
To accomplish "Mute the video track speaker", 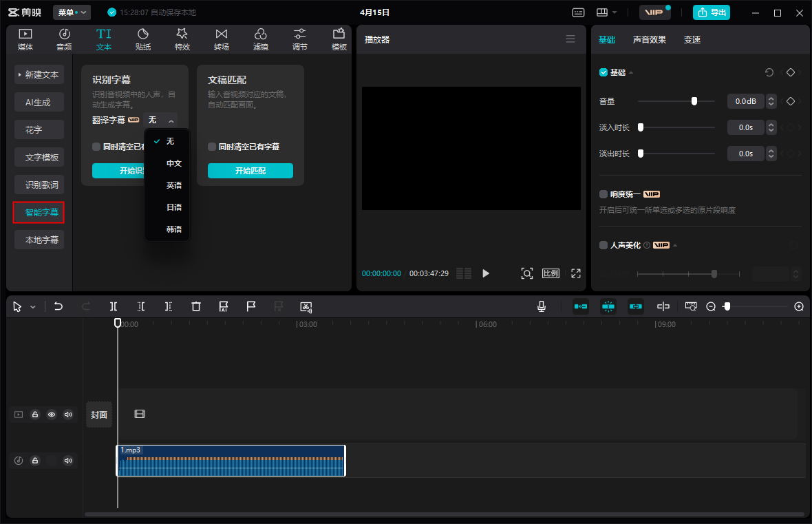I will click(68, 415).
